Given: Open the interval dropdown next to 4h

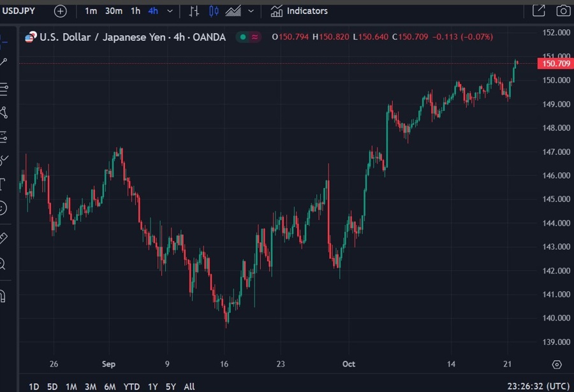Looking at the screenshot, I should pyautogui.click(x=169, y=11).
